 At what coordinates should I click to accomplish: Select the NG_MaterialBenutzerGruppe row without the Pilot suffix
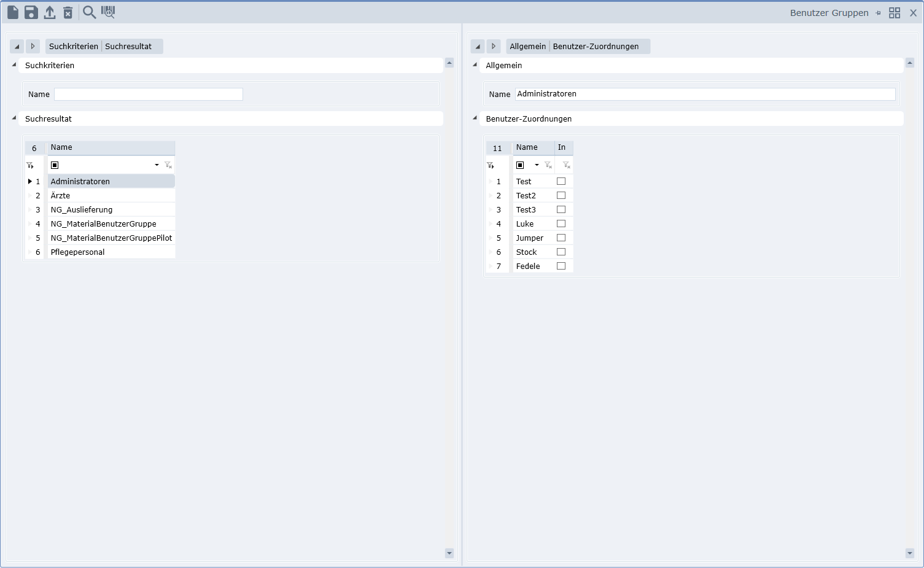[x=111, y=224]
